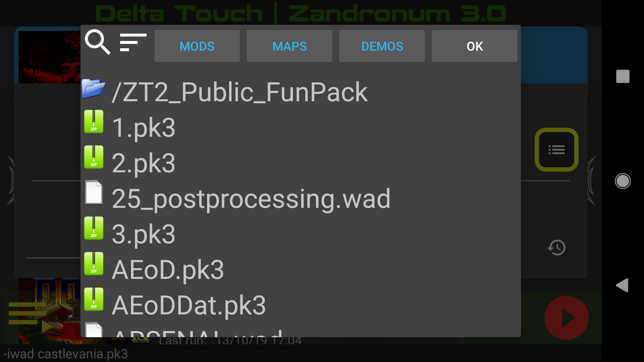Select AEoDDat.pk3 file
This screenshot has height=362, width=644.
[301, 305]
